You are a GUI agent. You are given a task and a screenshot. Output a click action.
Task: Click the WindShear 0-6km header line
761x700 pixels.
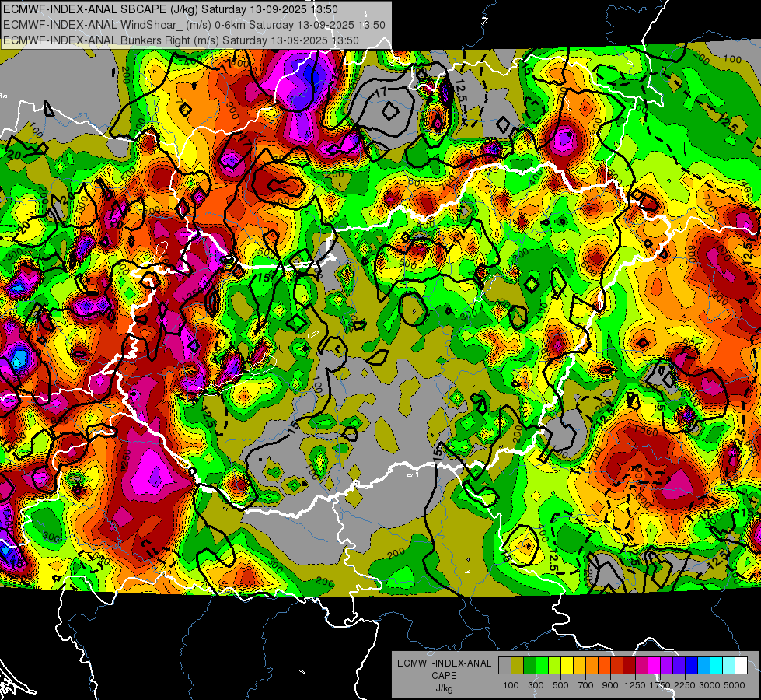pyautogui.click(x=194, y=25)
